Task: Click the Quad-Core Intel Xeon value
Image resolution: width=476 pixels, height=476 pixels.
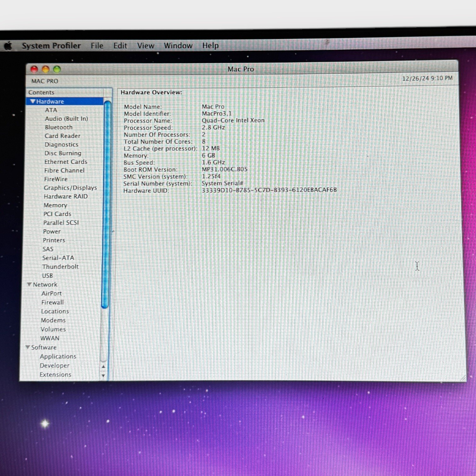Action: tap(233, 120)
